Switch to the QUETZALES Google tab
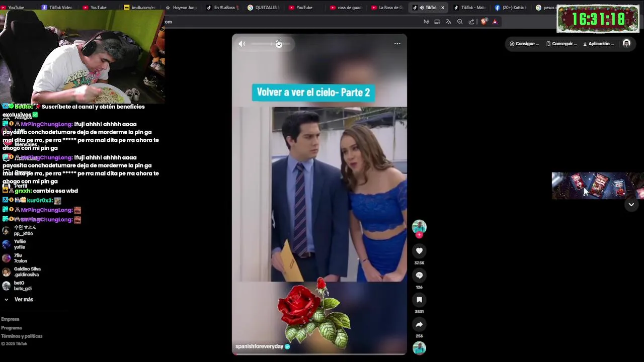Viewport: 644px width, 362px height. click(x=263, y=8)
